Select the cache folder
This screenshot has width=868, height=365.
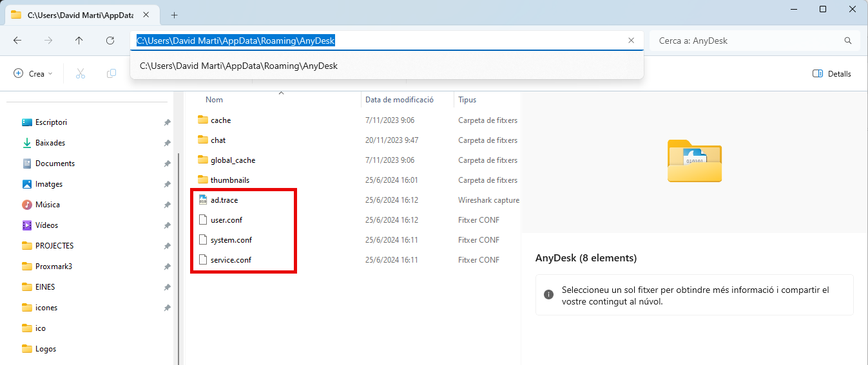[x=220, y=120]
